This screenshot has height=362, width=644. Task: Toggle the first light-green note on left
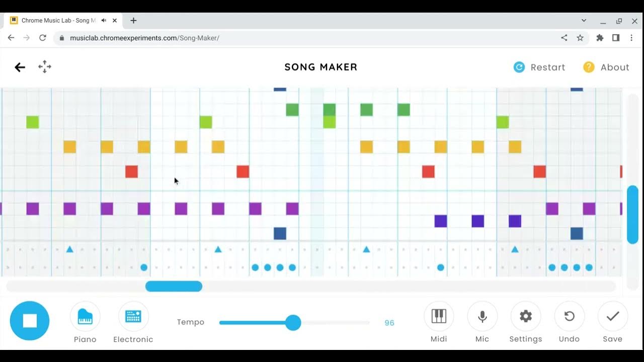[33, 122]
